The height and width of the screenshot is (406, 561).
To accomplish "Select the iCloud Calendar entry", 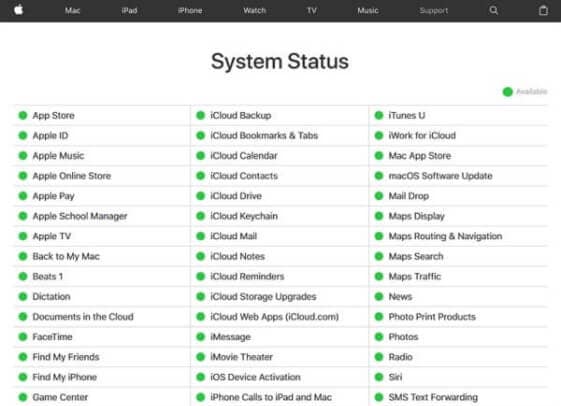I will click(x=244, y=156).
